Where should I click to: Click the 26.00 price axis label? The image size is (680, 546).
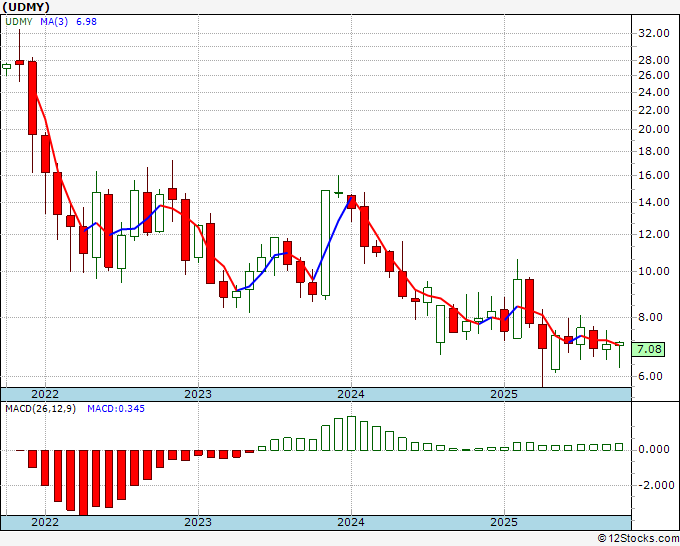(x=654, y=75)
